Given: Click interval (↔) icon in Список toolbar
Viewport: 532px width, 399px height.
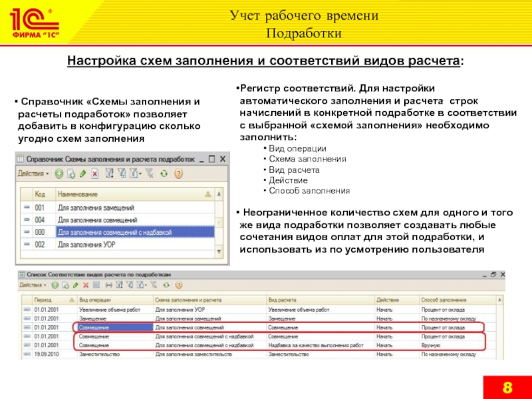Looking at the screenshot, I should coord(108,285).
